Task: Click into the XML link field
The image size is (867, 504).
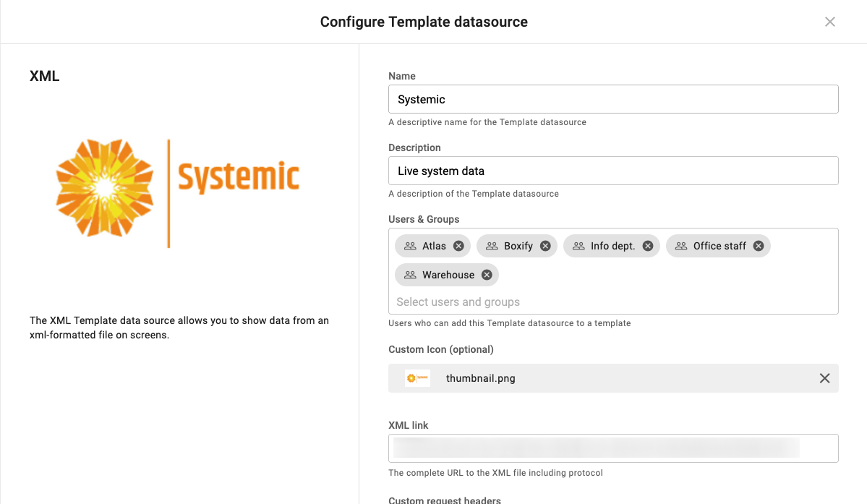Action: 613,448
